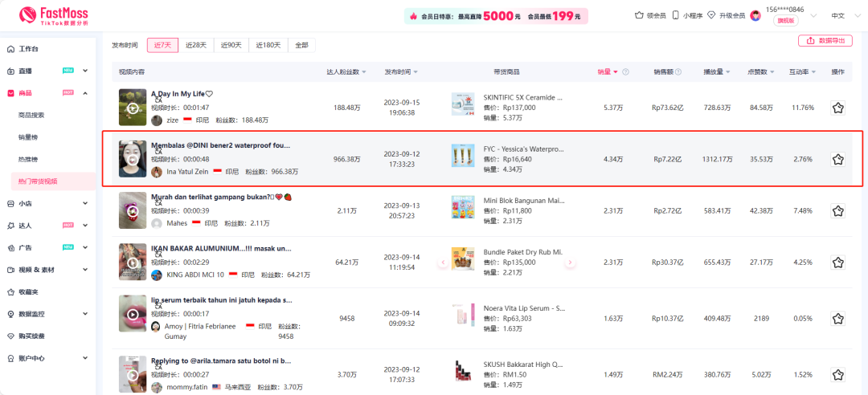Favorite the SKINTIFIC video with star icon
The height and width of the screenshot is (395, 868).
[837, 108]
